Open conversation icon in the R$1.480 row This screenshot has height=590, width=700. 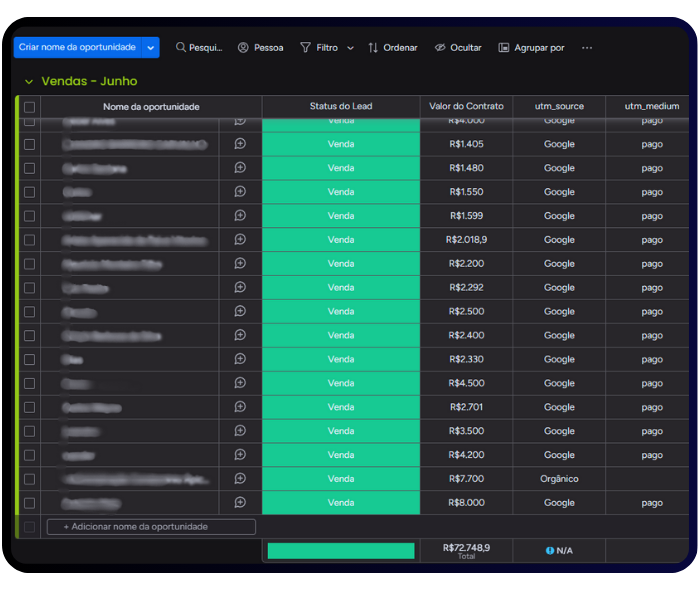click(x=240, y=168)
